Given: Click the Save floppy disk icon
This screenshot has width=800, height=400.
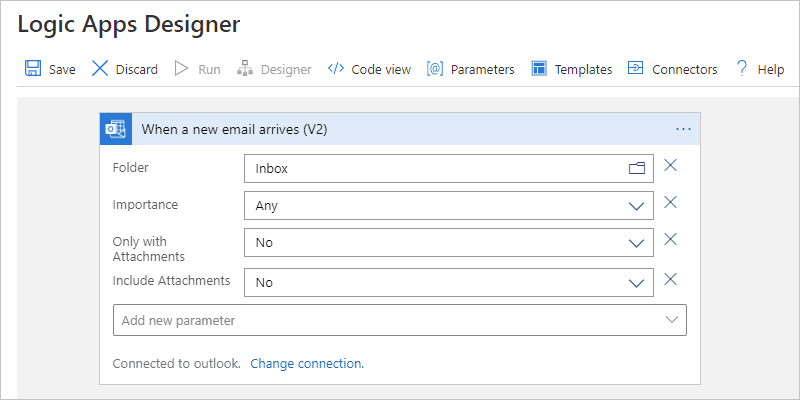Looking at the screenshot, I should [33, 68].
